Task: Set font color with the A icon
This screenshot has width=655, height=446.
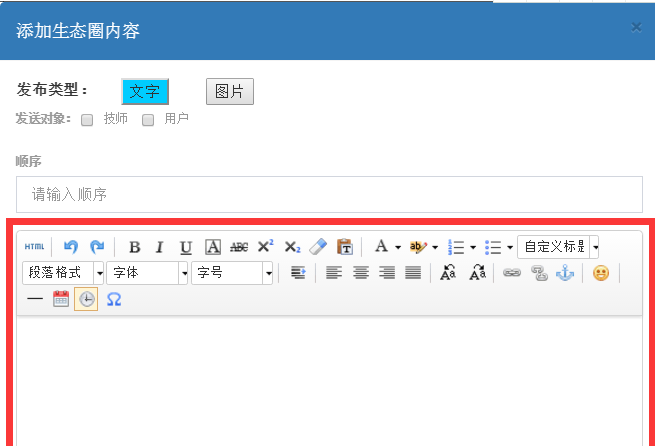Action: tap(381, 246)
